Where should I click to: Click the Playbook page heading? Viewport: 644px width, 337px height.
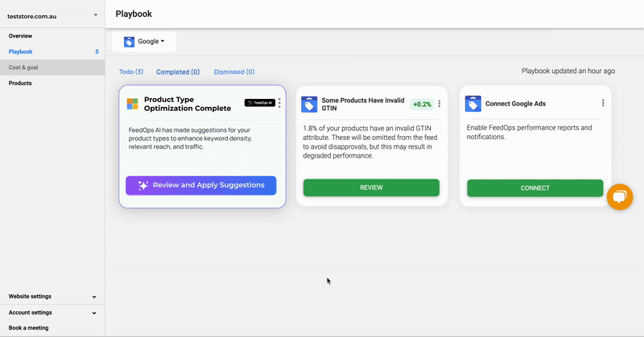134,14
